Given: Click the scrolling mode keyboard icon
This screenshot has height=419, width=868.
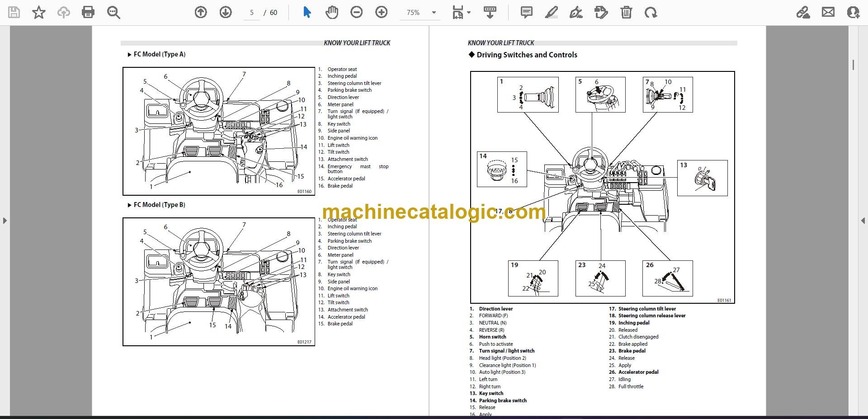Looking at the screenshot, I should click(x=490, y=13).
